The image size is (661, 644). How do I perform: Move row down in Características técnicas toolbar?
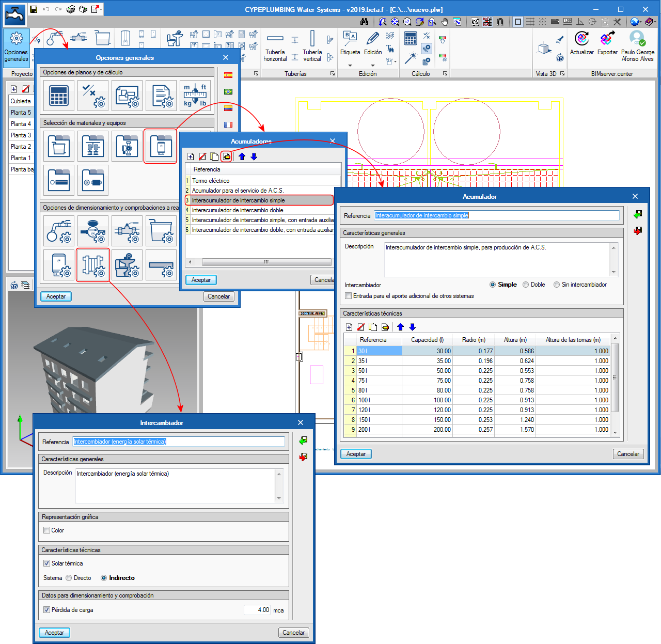point(412,327)
